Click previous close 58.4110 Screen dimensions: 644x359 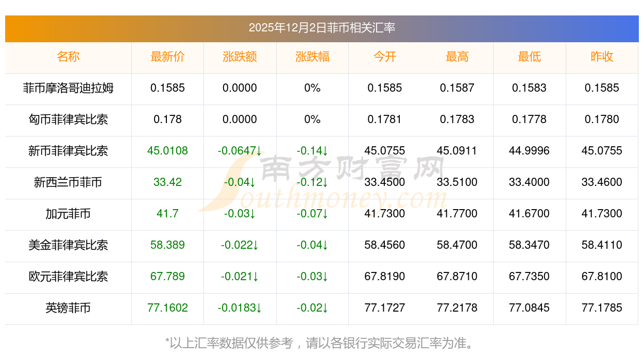pyautogui.click(x=602, y=245)
